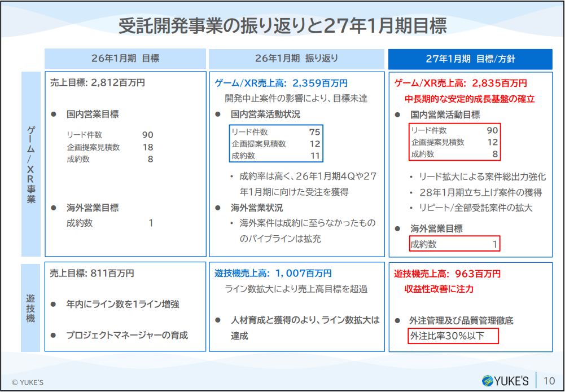Select the 26年1月期 振り返り column header

click(x=297, y=58)
